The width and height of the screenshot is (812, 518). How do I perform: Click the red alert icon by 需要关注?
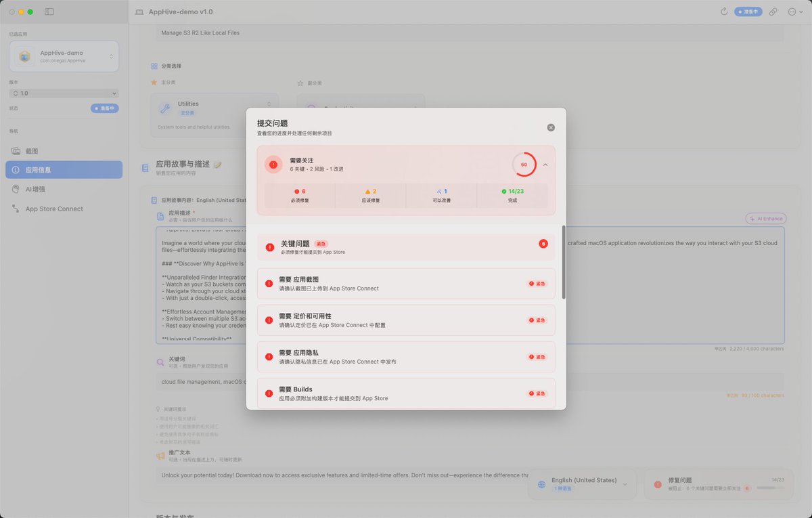click(273, 165)
